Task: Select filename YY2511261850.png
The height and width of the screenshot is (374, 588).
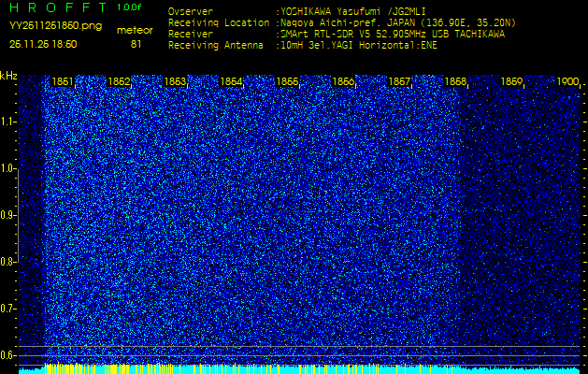Action: point(55,26)
